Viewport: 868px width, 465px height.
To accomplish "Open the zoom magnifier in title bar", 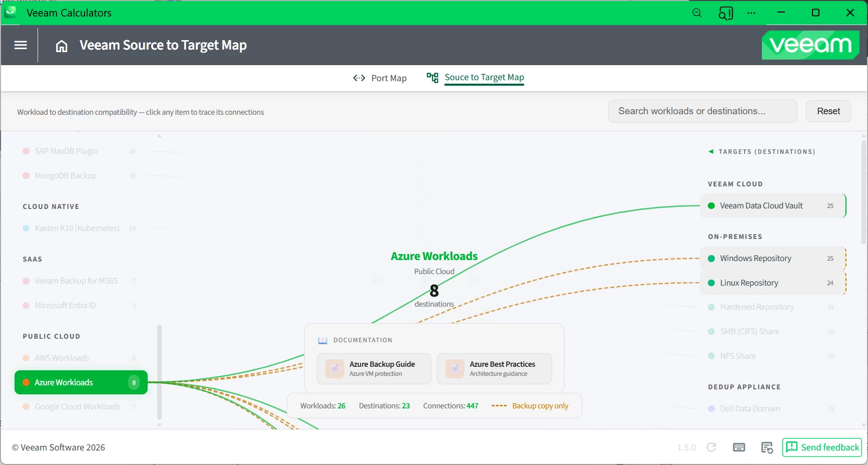I will (x=697, y=13).
